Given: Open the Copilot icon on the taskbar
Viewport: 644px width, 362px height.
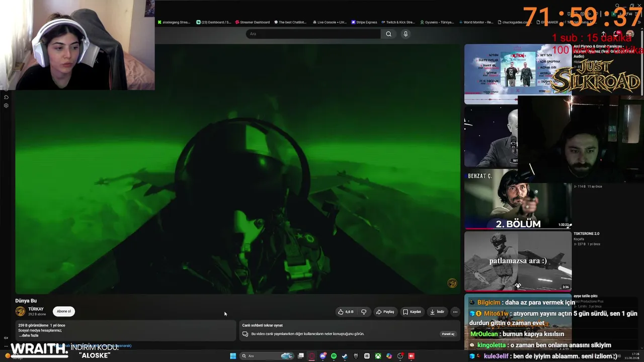Looking at the screenshot, I should [x=389, y=356].
